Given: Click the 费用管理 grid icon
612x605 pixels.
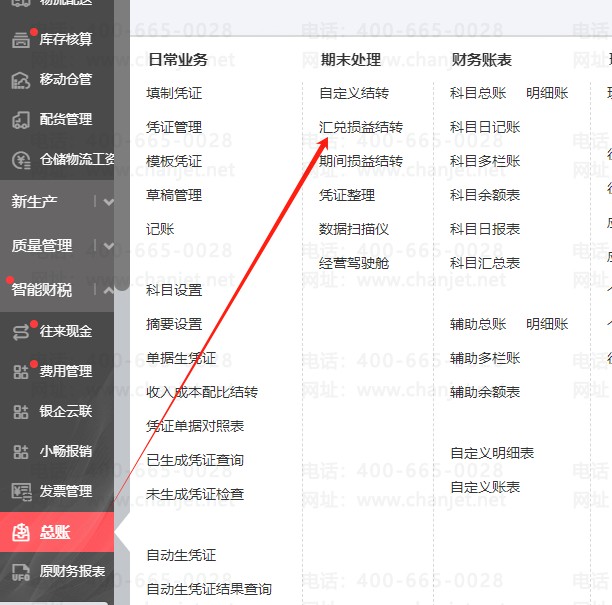Looking at the screenshot, I should pyautogui.click(x=21, y=372).
